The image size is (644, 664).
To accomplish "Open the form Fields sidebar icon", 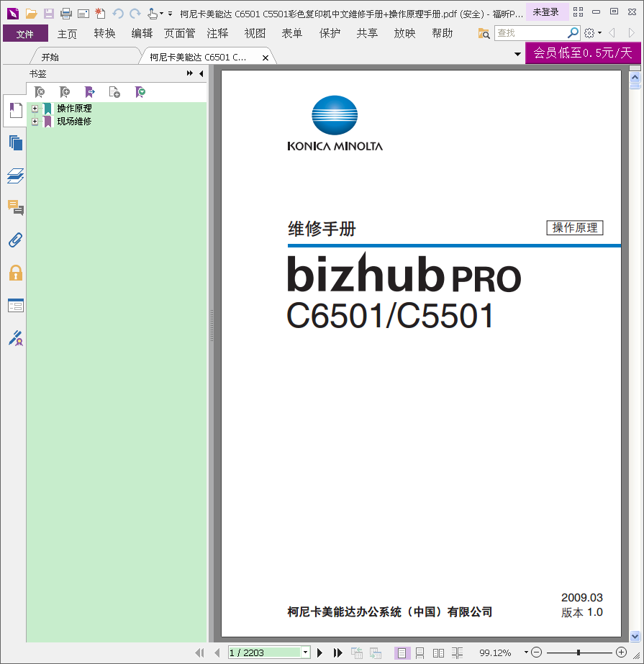I will click(16, 305).
